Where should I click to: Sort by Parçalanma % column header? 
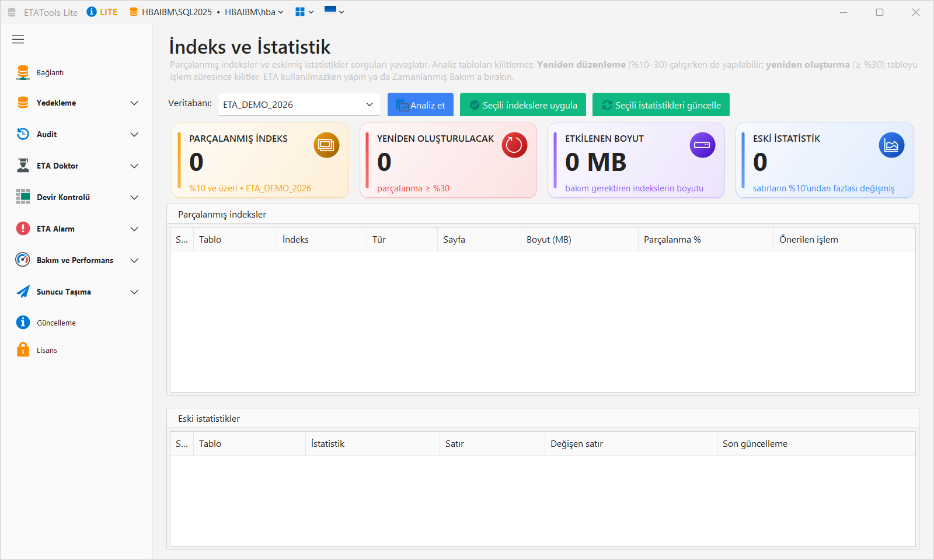(x=706, y=240)
